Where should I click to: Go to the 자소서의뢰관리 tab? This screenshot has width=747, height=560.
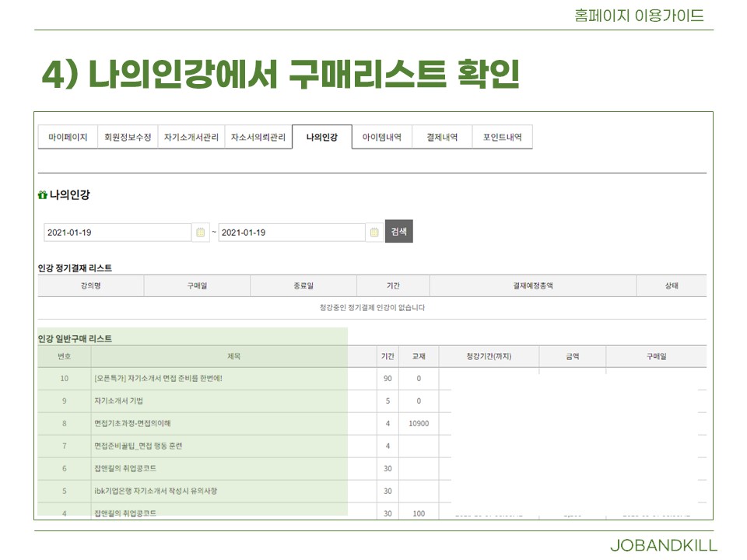coord(258,138)
